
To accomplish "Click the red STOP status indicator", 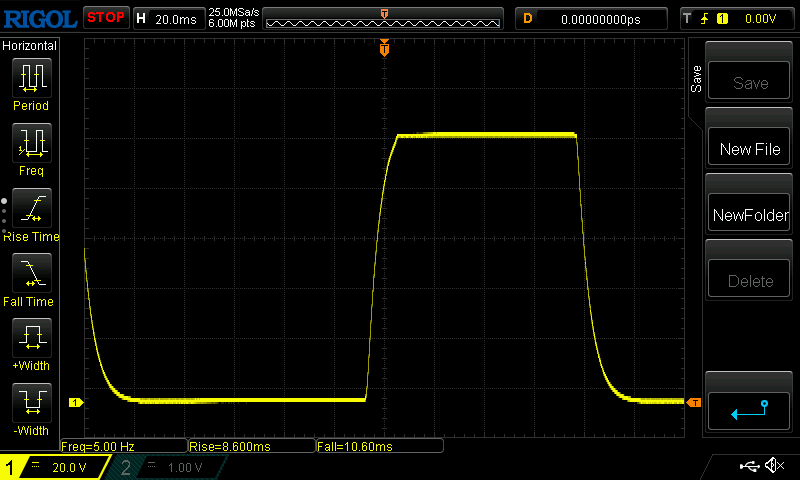I will pyautogui.click(x=106, y=17).
